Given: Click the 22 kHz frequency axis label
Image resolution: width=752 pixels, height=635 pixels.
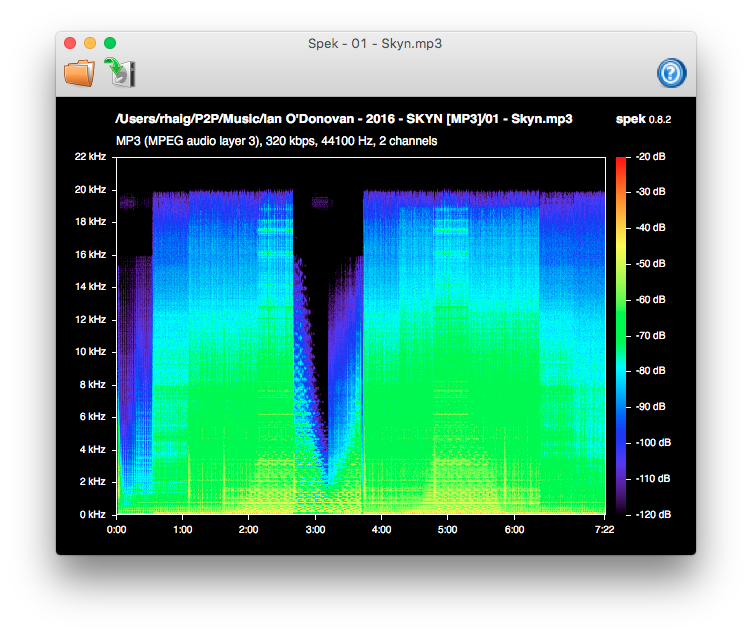Looking at the screenshot, I should pyautogui.click(x=90, y=156).
